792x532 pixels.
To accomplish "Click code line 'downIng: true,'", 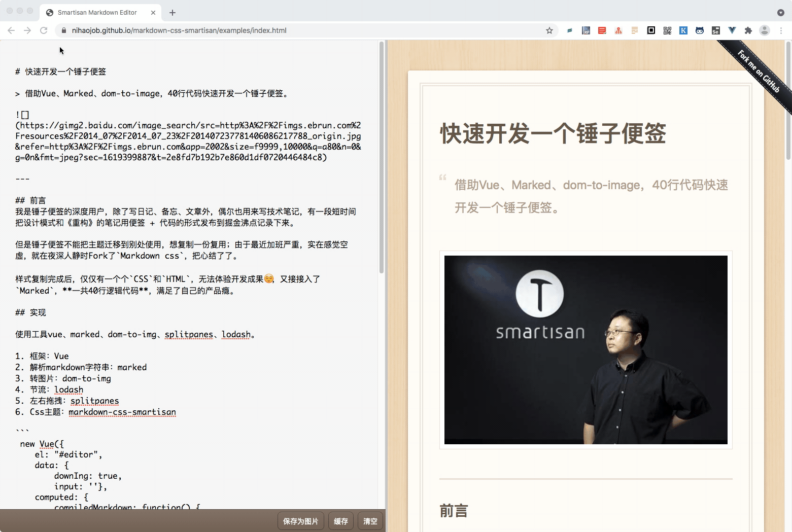I will pos(88,476).
